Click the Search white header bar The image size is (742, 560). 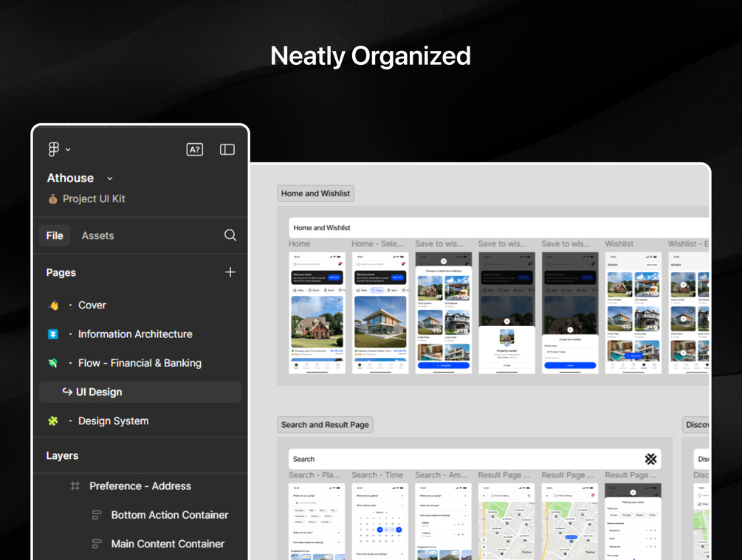475,459
